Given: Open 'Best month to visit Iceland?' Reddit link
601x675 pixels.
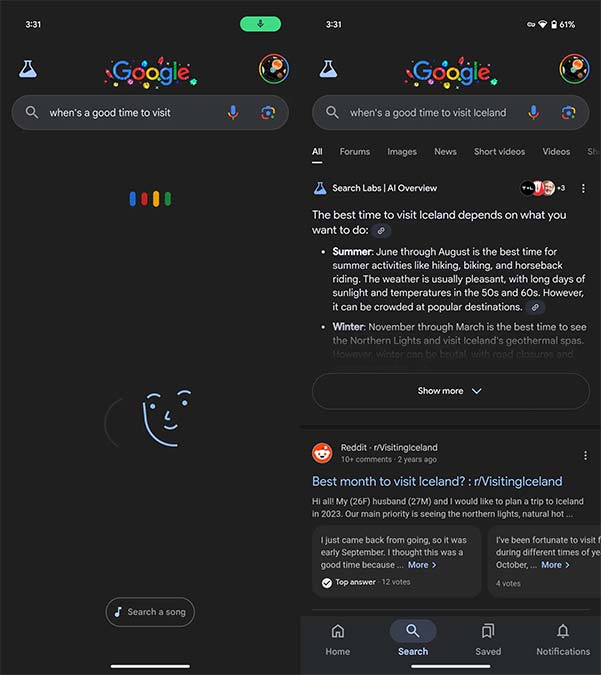Looking at the screenshot, I should coord(437,481).
